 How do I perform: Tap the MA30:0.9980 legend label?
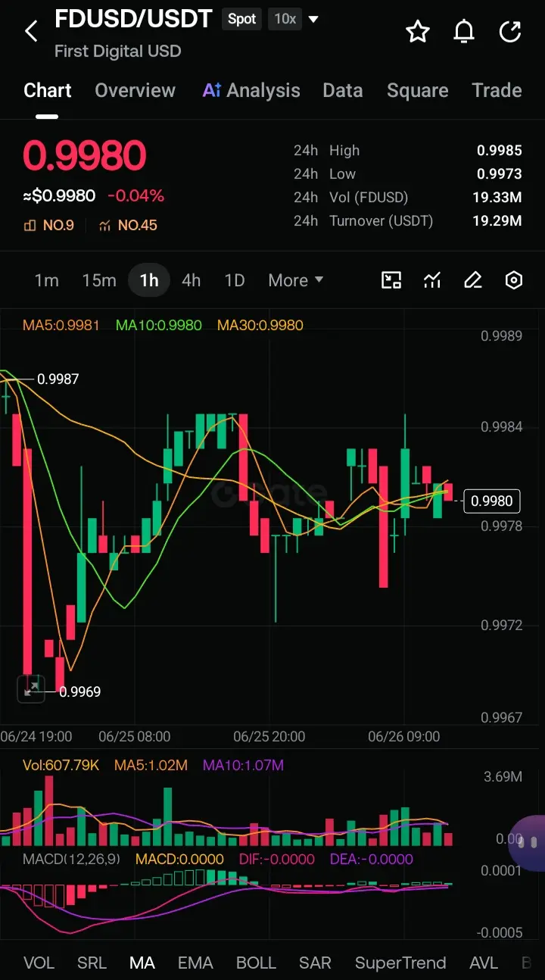click(260, 326)
